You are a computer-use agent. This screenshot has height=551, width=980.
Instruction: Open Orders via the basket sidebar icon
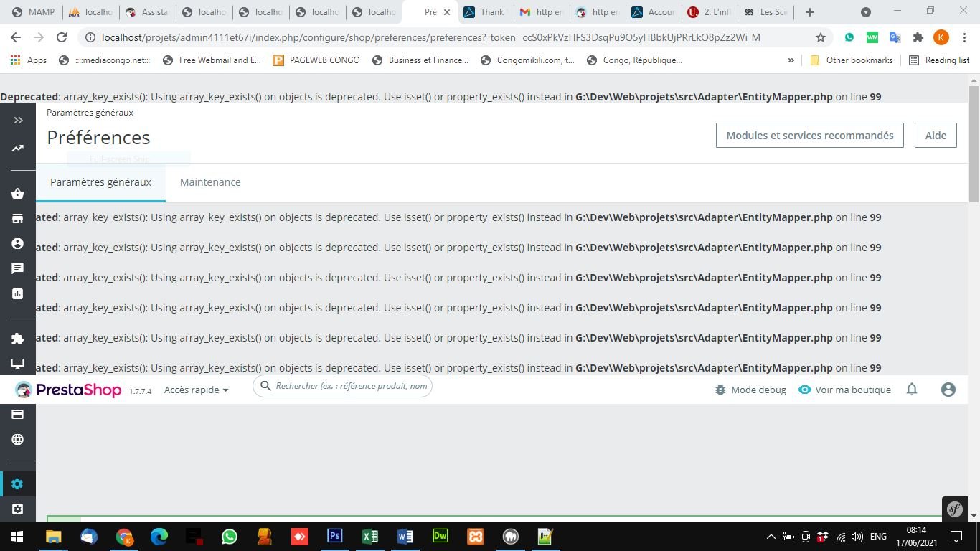click(18, 193)
